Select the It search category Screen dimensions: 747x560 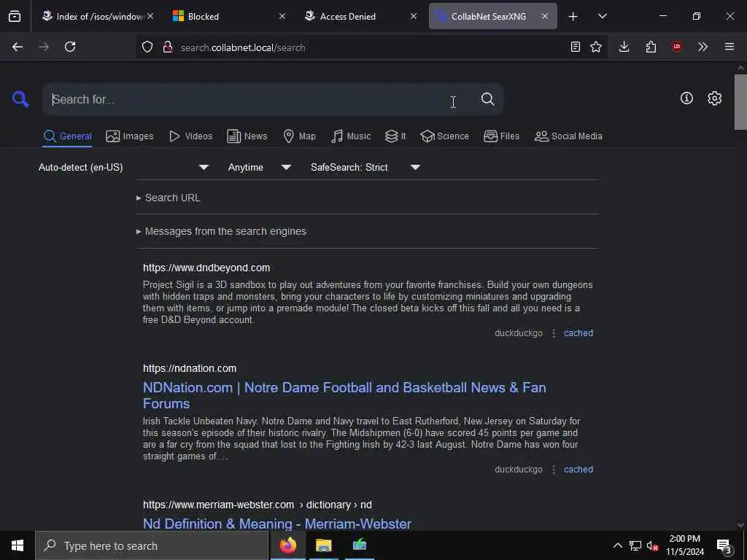[x=395, y=136]
